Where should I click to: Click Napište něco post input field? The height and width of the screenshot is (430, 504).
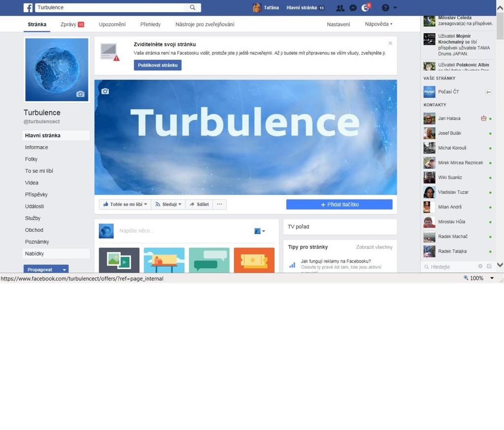tap(183, 231)
